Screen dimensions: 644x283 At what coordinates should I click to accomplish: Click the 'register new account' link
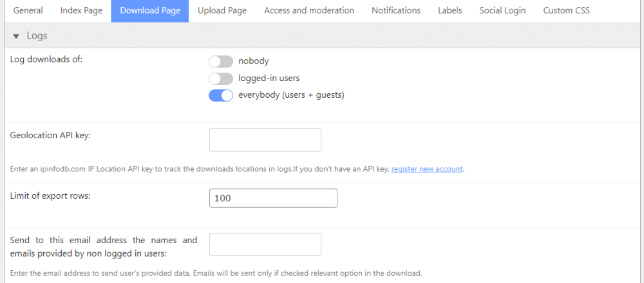click(427, 169)
